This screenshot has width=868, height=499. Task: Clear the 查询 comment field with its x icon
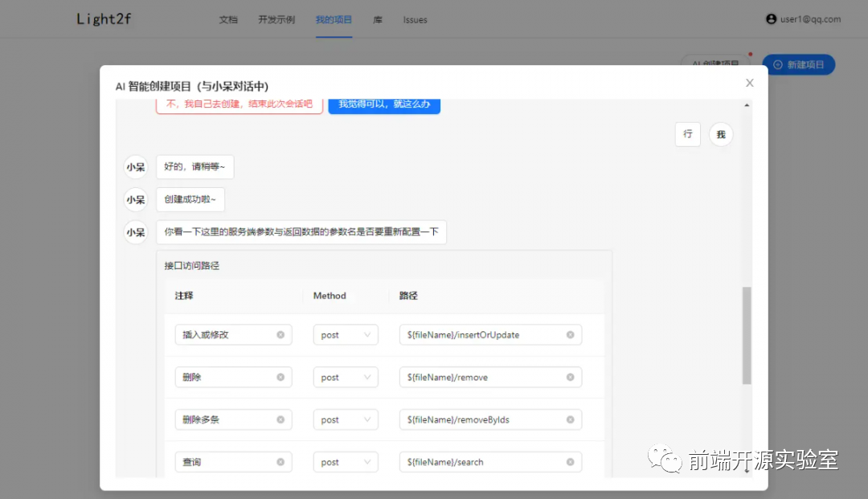point(280,461)
